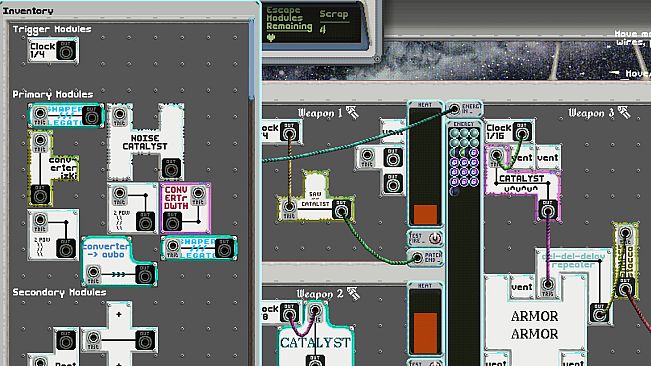Click TRIG jack of 2 POW module beside CONVERTr
Viewport: 651px width, 366px height.
[x=120, y=193]
